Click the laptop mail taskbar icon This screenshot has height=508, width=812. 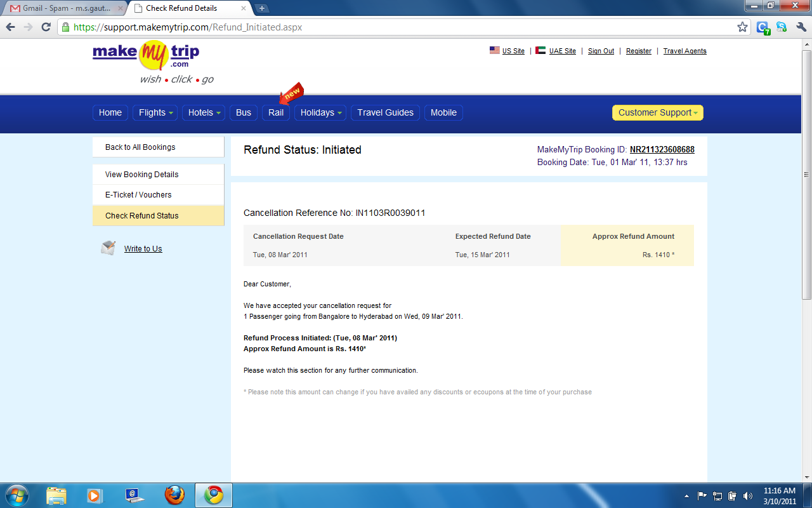point(134,495)
